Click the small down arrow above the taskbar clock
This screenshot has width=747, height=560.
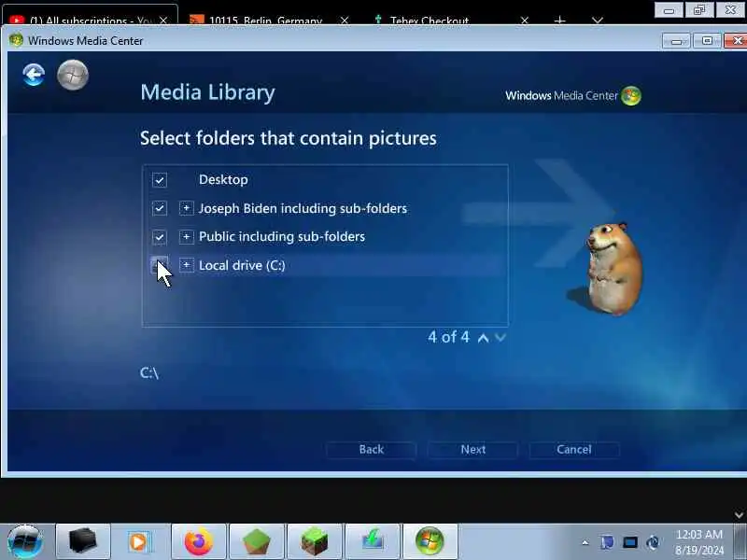pyautogui.click(x=739, y=515)
